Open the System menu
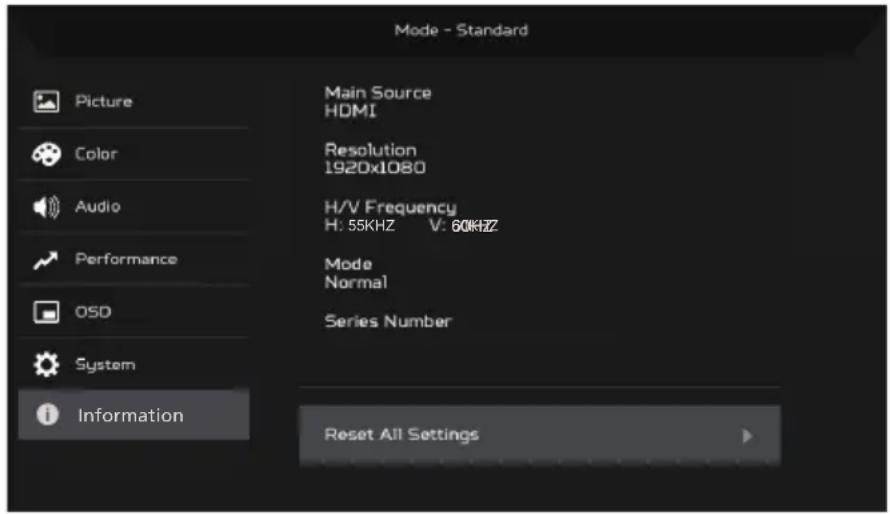Image resolution: width=890 pixels, height=514 pixels. pos(134,364)
